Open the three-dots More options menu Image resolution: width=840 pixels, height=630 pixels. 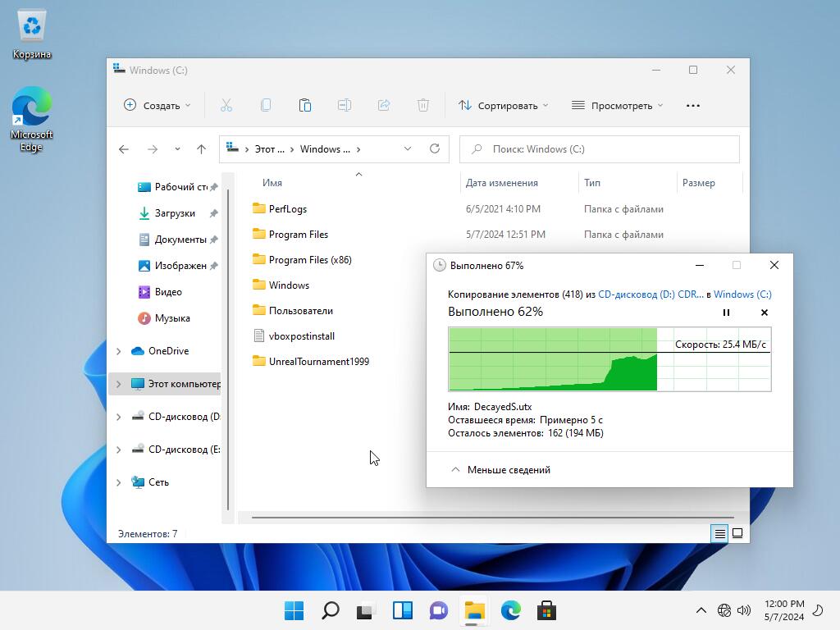click(x=693, y=105)
